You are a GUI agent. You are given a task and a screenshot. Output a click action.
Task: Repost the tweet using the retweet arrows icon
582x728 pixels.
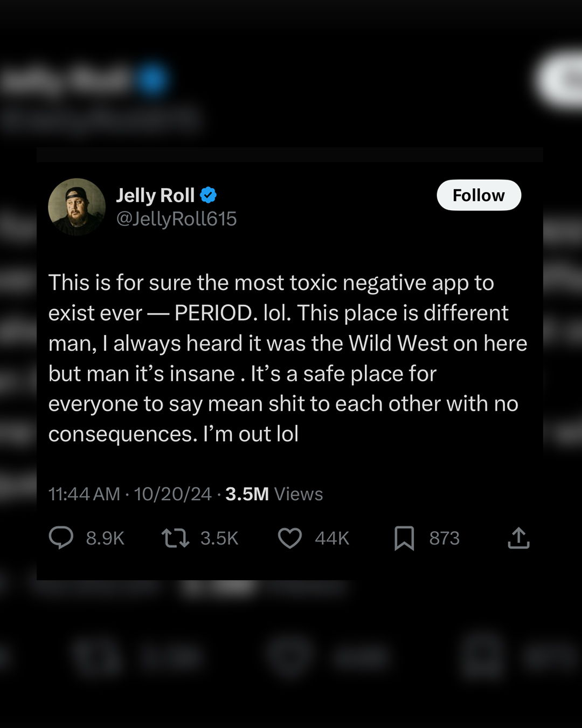pyautogui.click(x=176, y=538)
